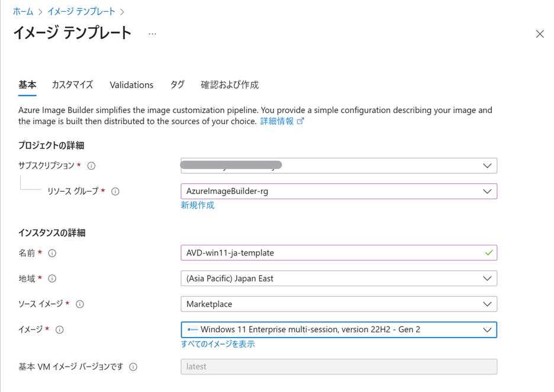Screen dimensions: 554x392
Task: Click info icon next to ソース イメージ
Action: tap(79, 304)
